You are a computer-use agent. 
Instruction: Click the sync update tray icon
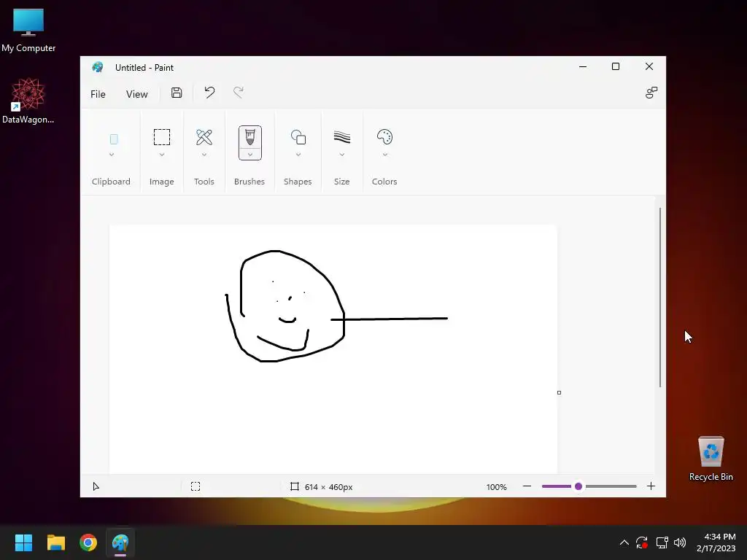click(x=642, y=542)
